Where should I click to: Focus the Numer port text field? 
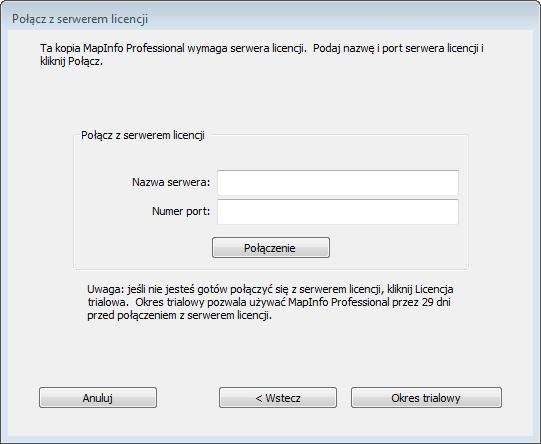[x=338, y=211]
